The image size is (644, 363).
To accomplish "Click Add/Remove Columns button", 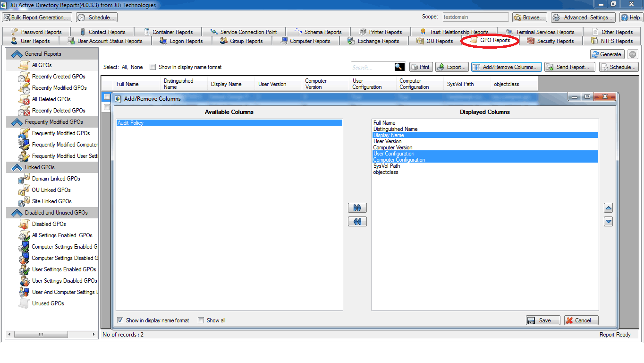I will click(506, 67).
